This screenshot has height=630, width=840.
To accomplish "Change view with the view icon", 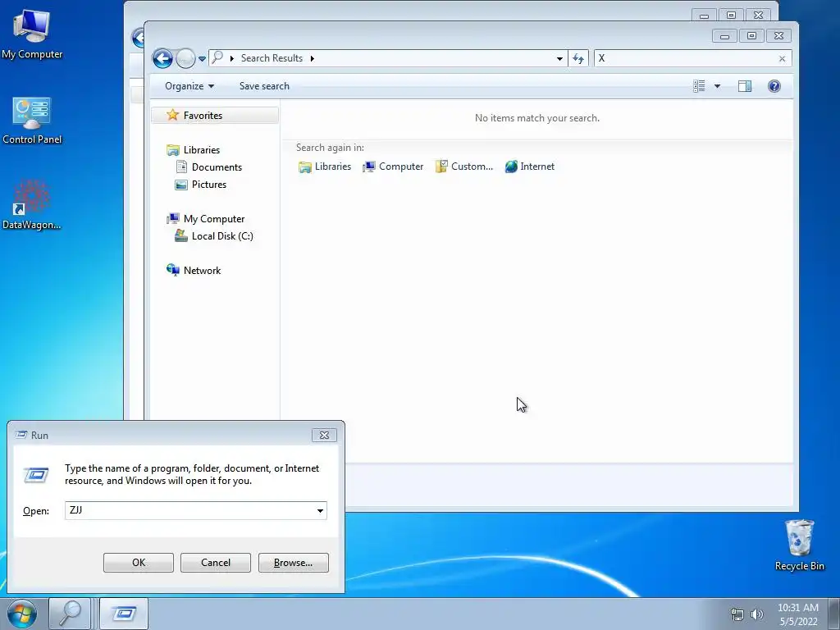I will (x=699, y=86).
